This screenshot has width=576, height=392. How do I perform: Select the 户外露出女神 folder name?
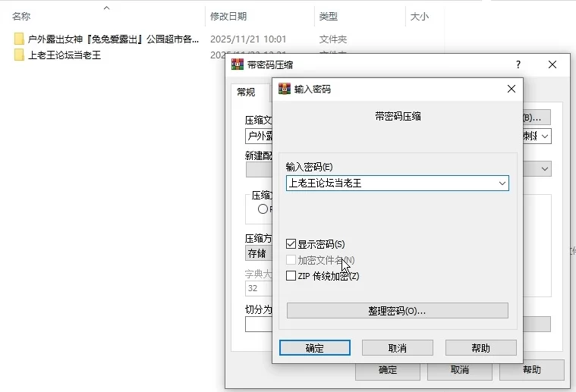click(113, 39)
